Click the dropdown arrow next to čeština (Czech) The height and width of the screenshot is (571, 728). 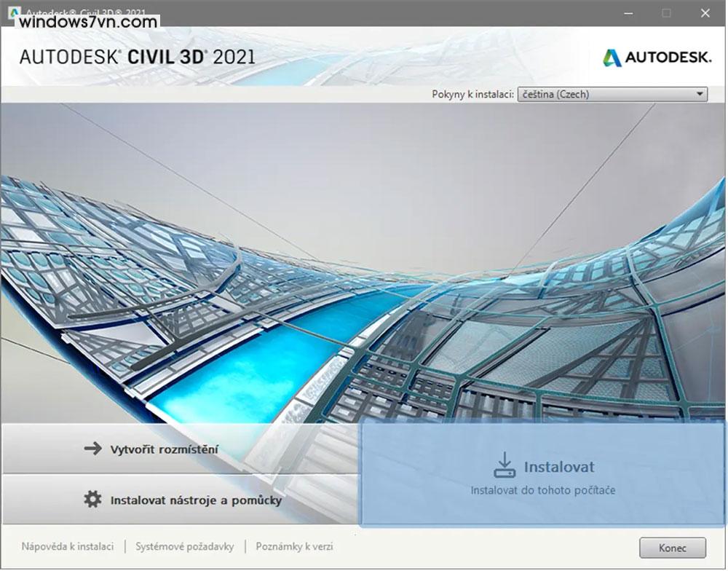click(700, 94)
